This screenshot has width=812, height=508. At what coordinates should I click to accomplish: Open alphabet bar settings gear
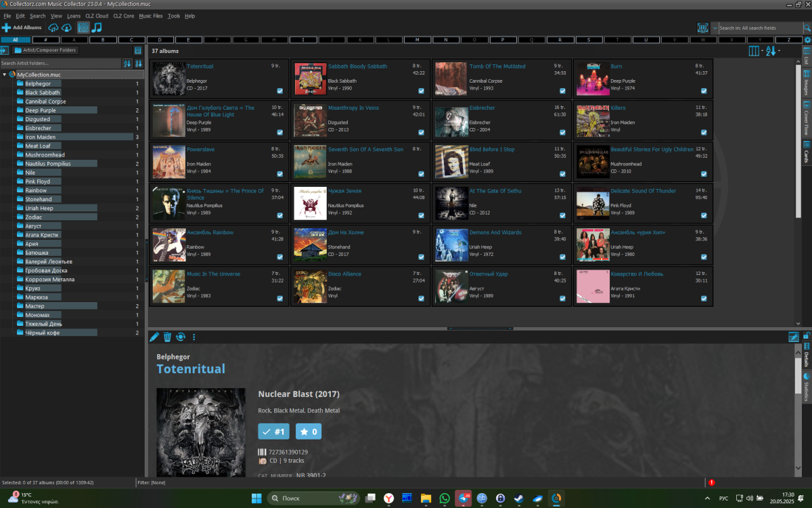coord(807,40)
